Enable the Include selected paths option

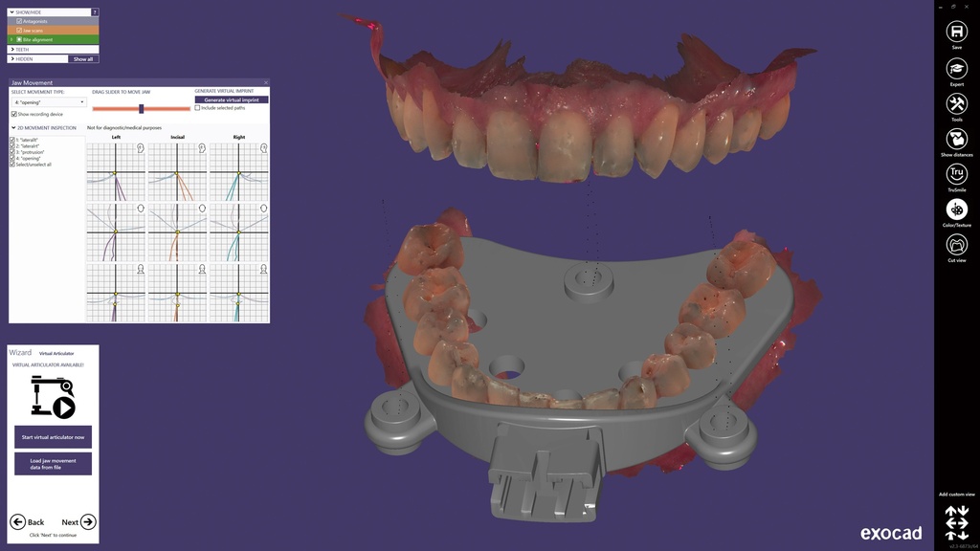point(197,107)
